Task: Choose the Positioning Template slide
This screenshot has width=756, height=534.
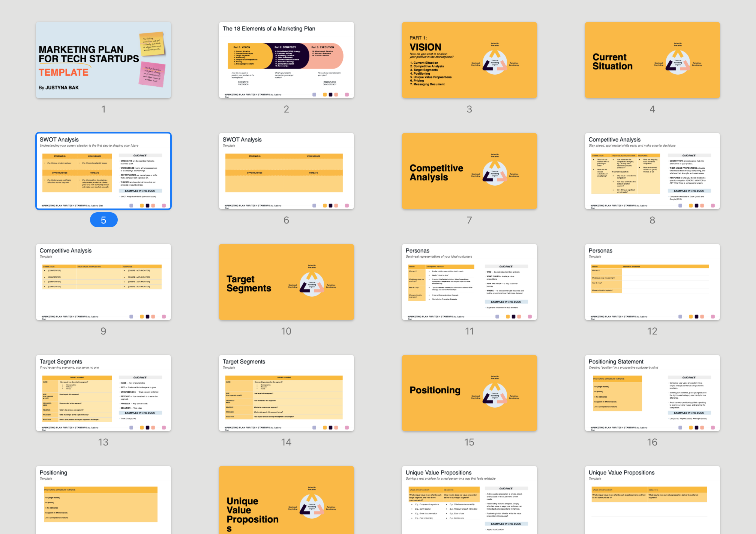Action: [103, 501]
